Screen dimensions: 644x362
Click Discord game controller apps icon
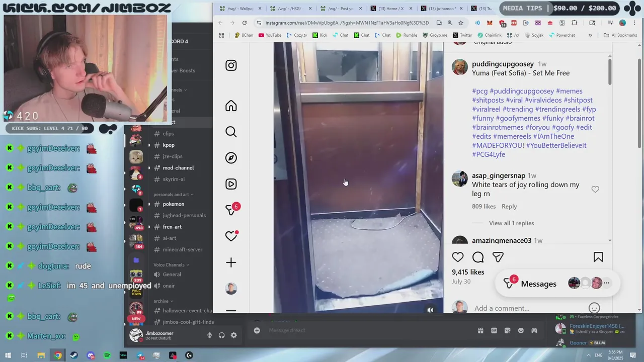click(x=534, y=330)
